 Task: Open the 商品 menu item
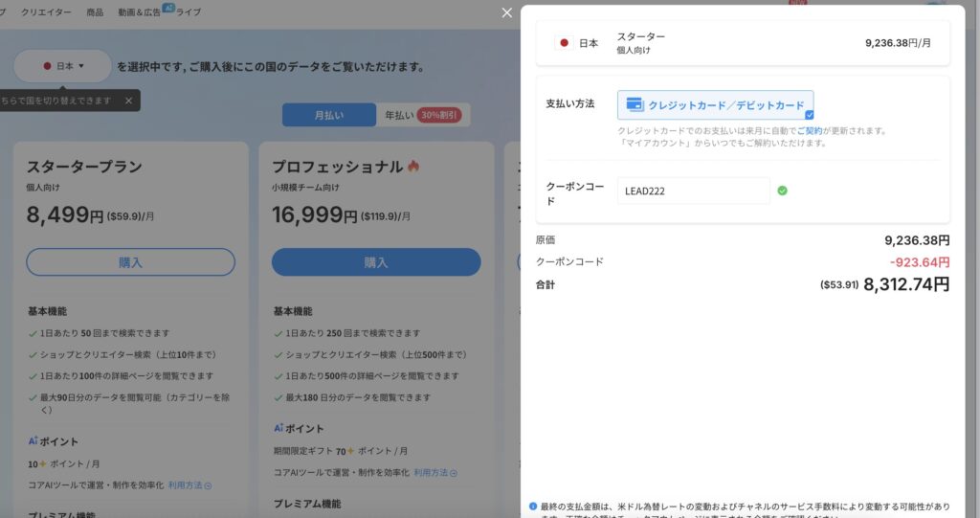(95, 12)
